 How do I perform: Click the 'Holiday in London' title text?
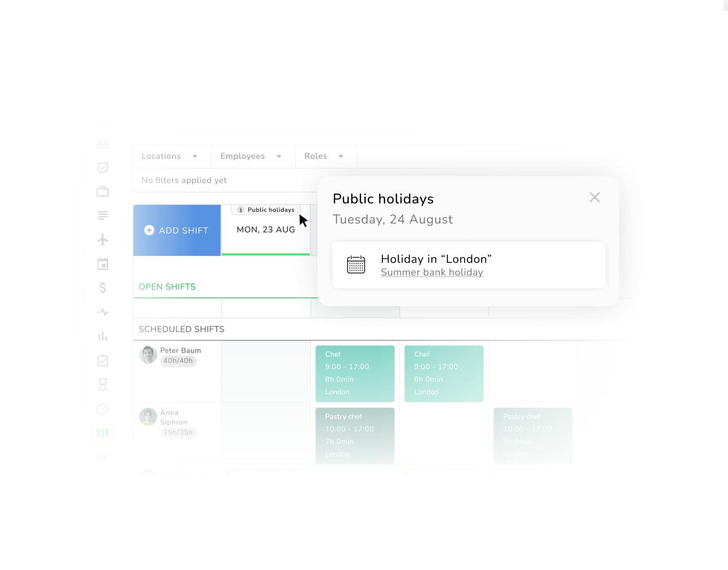436,259
